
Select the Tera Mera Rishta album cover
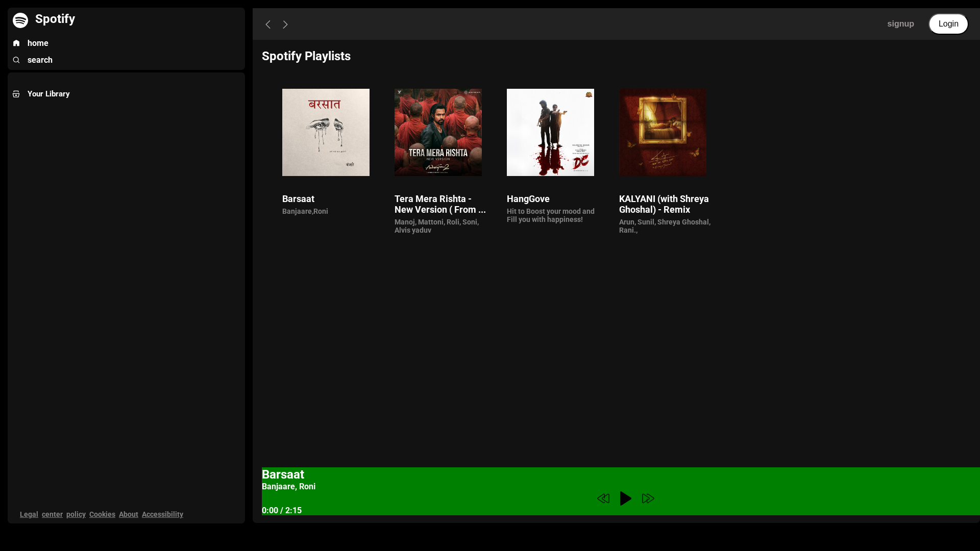tap(438, 132)
